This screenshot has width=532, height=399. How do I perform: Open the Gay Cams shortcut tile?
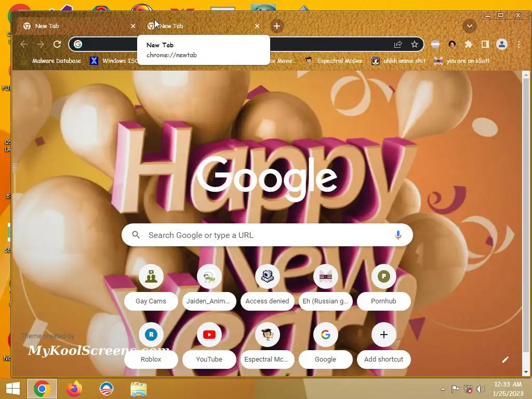[x=151, y=287]
